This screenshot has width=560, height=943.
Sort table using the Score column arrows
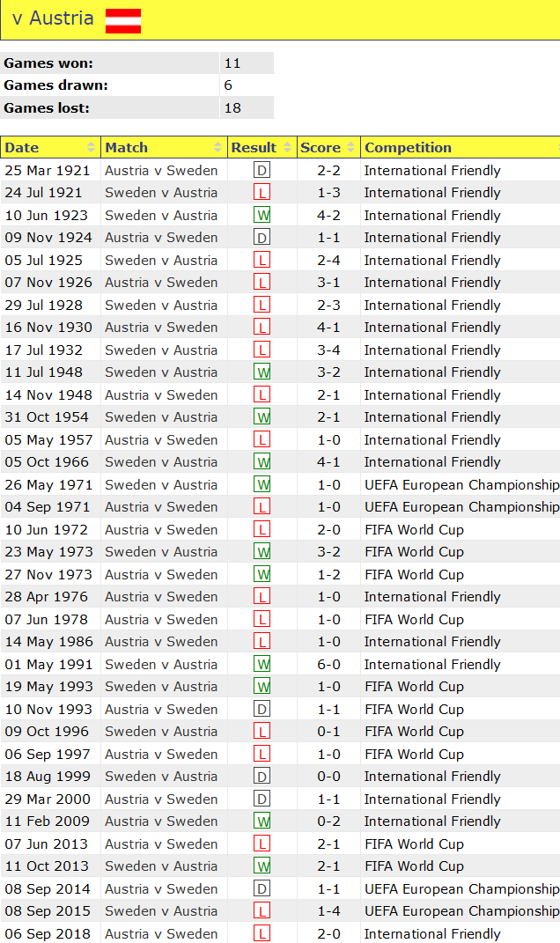[x=351, y=148]
